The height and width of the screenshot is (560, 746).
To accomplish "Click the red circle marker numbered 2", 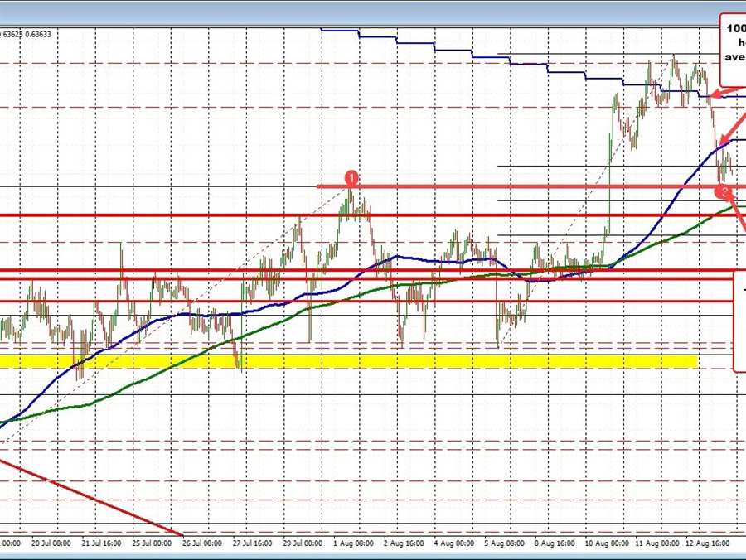I will click(725, 193).
